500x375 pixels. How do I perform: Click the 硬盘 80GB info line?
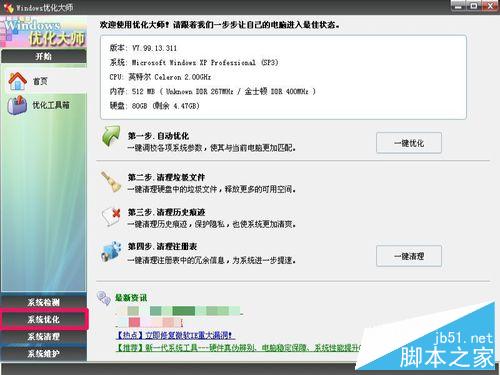(x=155, y=106)
